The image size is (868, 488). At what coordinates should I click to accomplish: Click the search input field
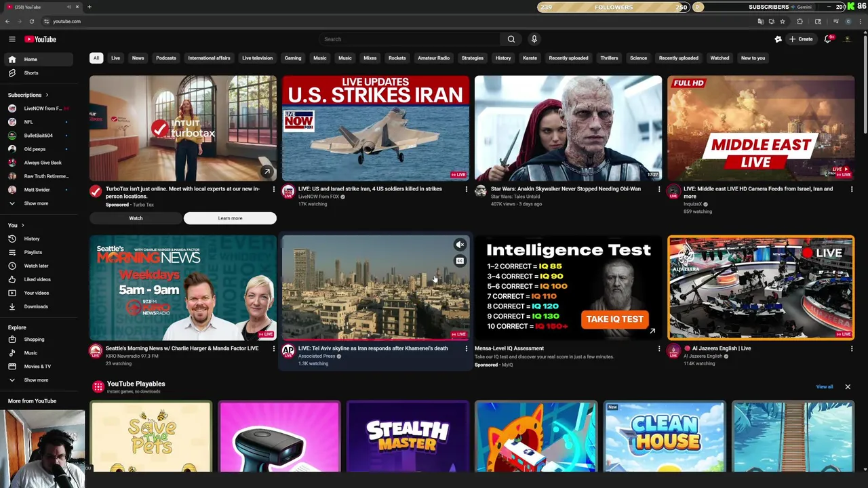tap(409, 39)
